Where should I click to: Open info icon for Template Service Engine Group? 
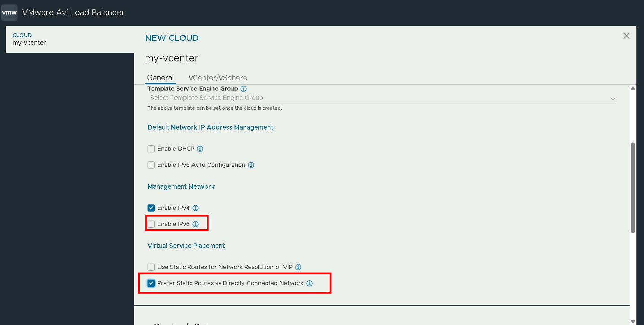click(244, 89)
